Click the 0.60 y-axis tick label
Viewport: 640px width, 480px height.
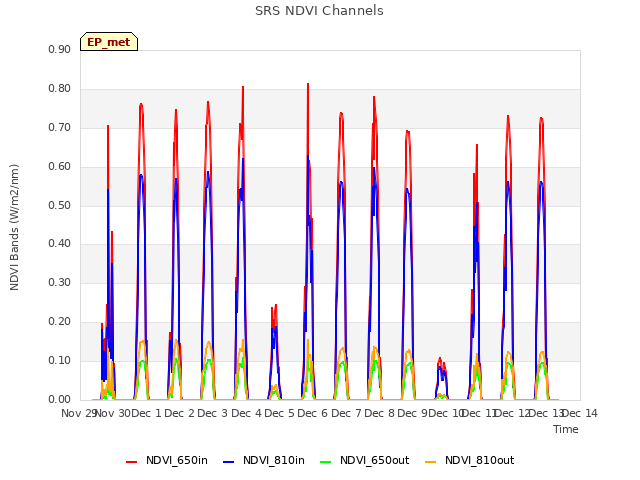coord(60,167)
